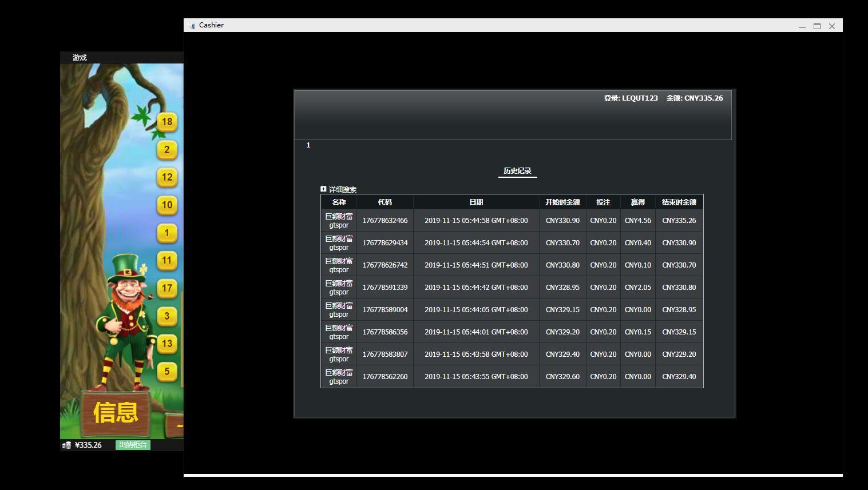Select record code 176778586356
This screenshot has height=490, width=868.
(x=385, y=332)
